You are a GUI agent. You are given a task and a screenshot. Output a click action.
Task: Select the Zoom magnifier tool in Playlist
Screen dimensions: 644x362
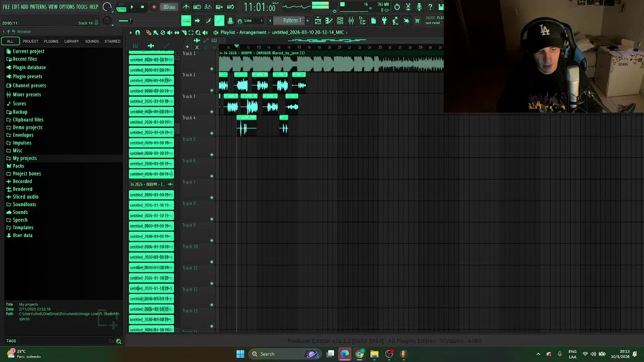coord(198,32)
